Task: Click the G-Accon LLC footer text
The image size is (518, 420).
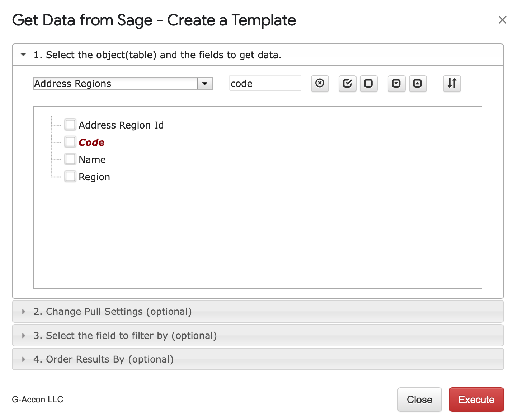Action: click(38, 400)
